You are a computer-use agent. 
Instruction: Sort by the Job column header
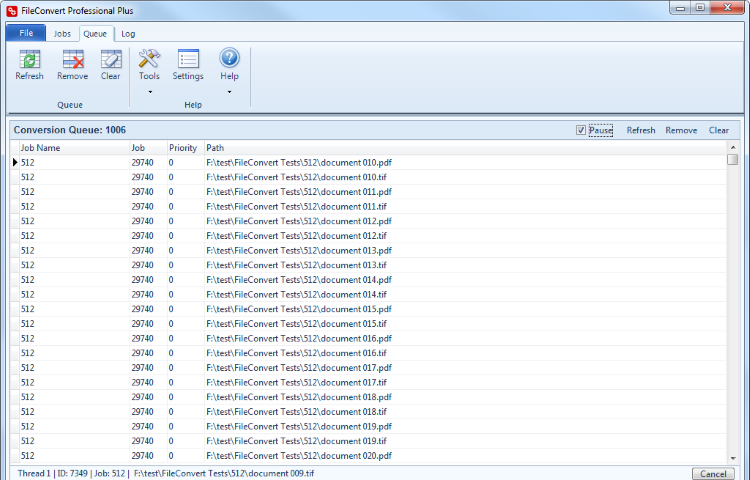148,148
